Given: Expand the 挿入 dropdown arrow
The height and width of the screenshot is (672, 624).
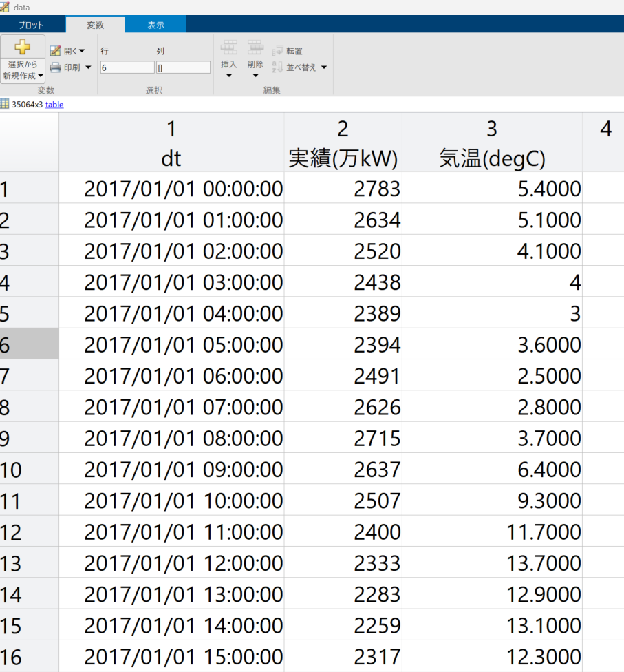Looking at the screenshot, I should click(x=228, y=76).
